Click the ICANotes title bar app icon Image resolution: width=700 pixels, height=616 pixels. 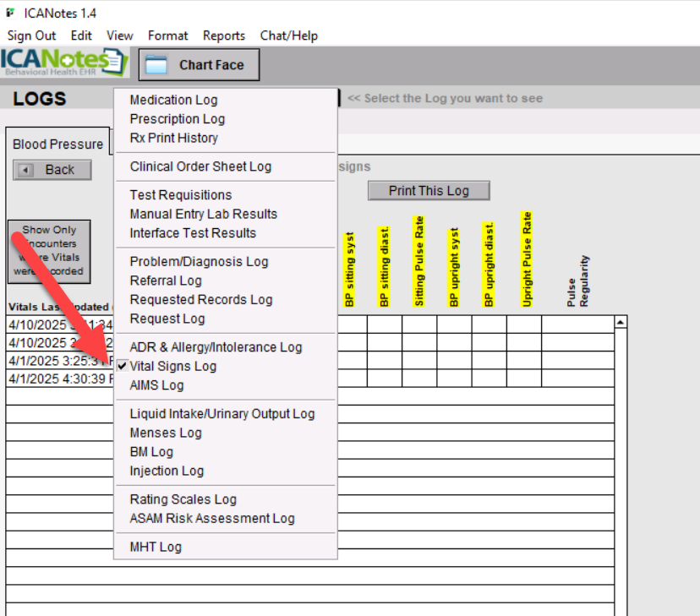tap(10, 13)
